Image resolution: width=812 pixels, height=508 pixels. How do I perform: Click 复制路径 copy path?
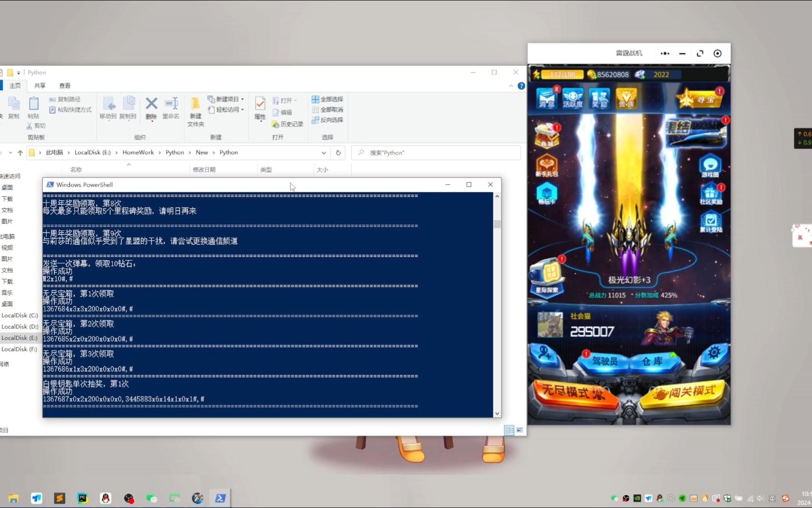pyautogui.click(x=65, y=99)
